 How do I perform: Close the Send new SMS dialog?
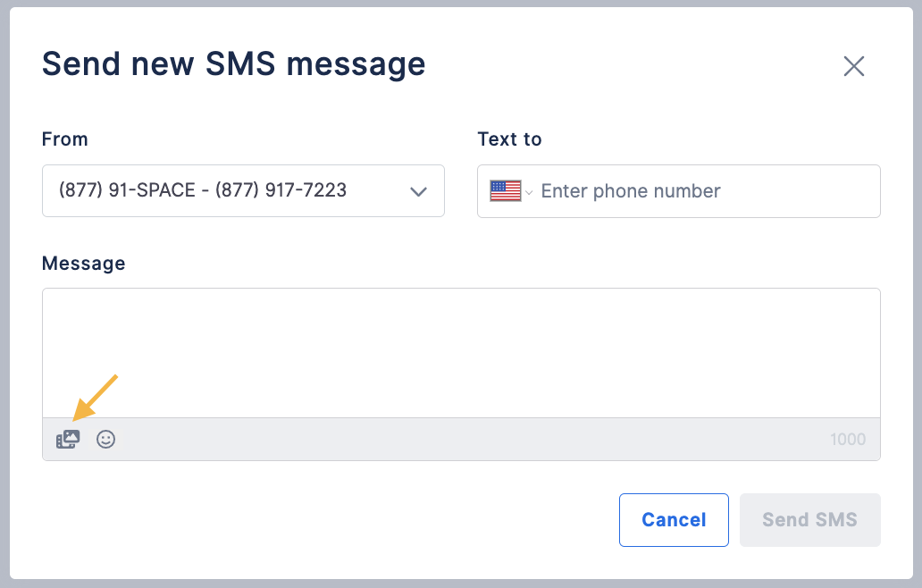point(854,66)
